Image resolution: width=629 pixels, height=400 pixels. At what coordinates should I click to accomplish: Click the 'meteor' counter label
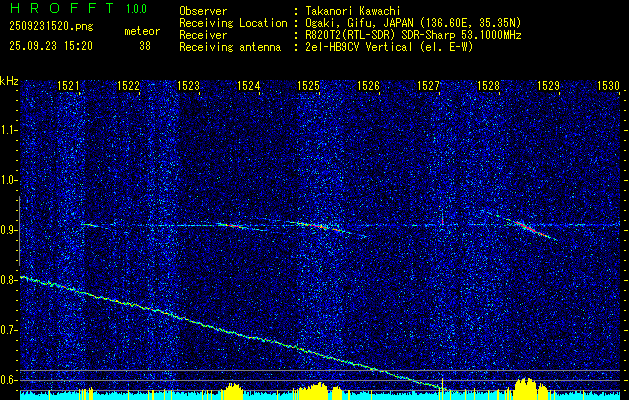tap(142, 31)
